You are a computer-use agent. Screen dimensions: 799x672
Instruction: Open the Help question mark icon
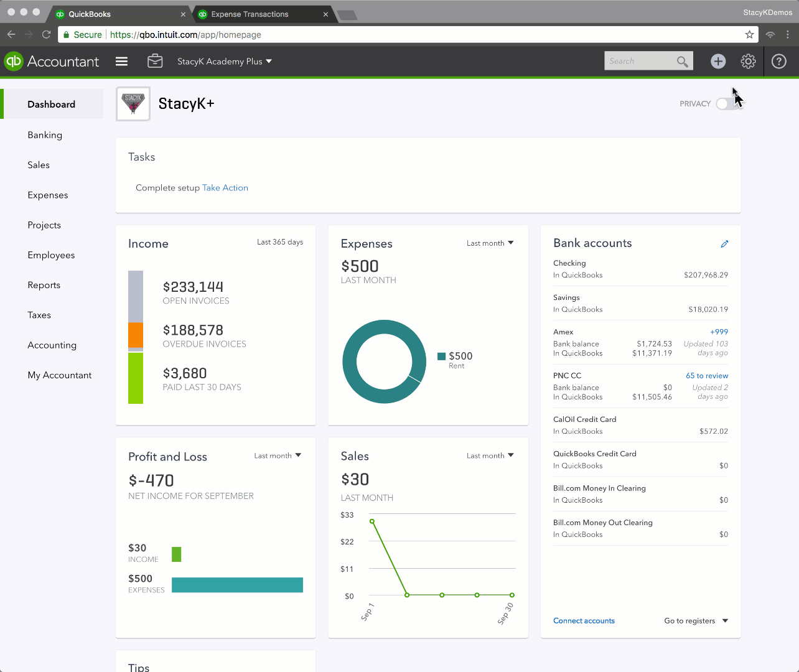778,61
